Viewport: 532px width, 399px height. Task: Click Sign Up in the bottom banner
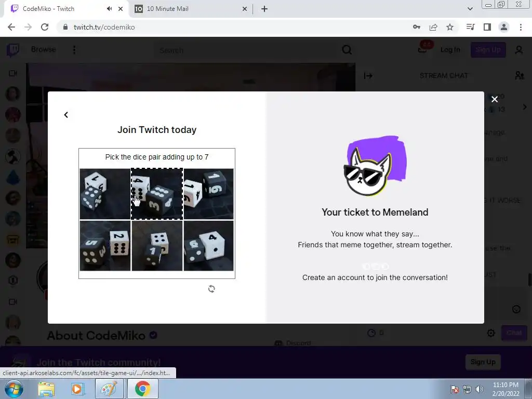(x=483, y=362)
